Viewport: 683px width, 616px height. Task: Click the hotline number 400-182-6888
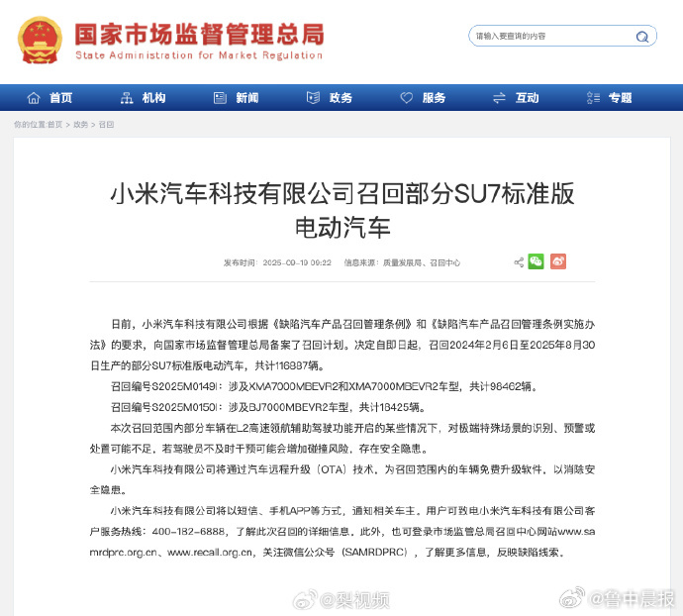point(188,532)
